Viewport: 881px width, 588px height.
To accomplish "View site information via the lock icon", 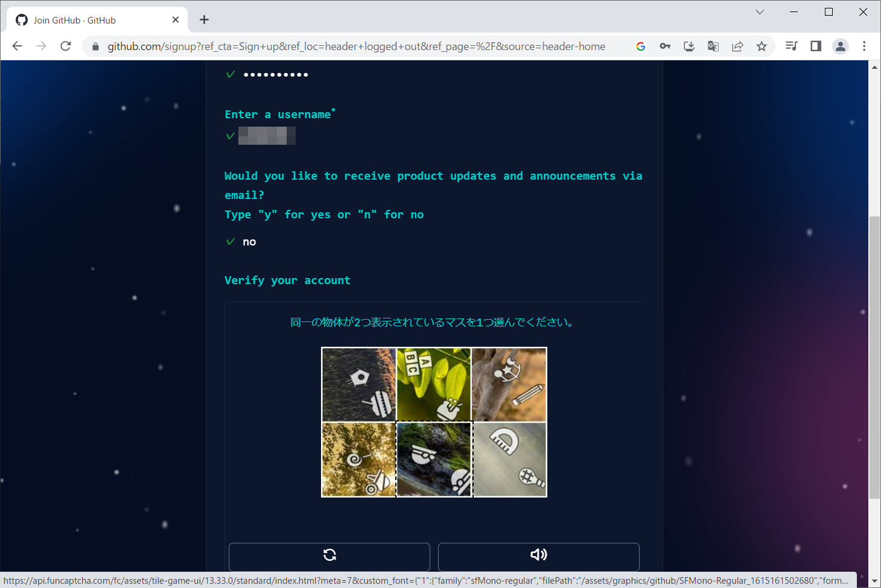I will tap(95, 46).
